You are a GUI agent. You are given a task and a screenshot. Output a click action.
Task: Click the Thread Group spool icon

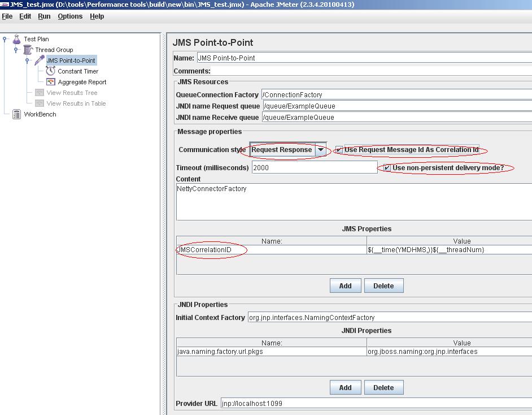coord(28,49)
